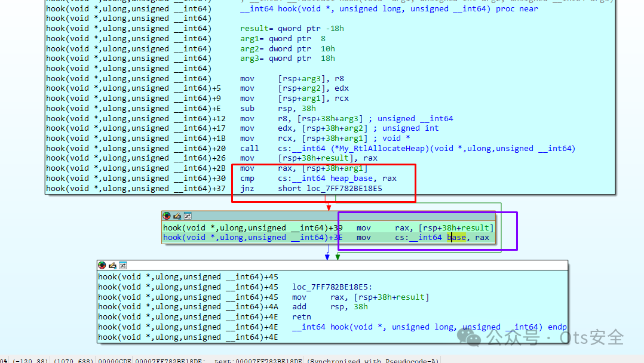Click the node color icon on the base-assignment block
The width and height of the screenshot is (644, 363).
pyautogui.click(x=166, y=216)
